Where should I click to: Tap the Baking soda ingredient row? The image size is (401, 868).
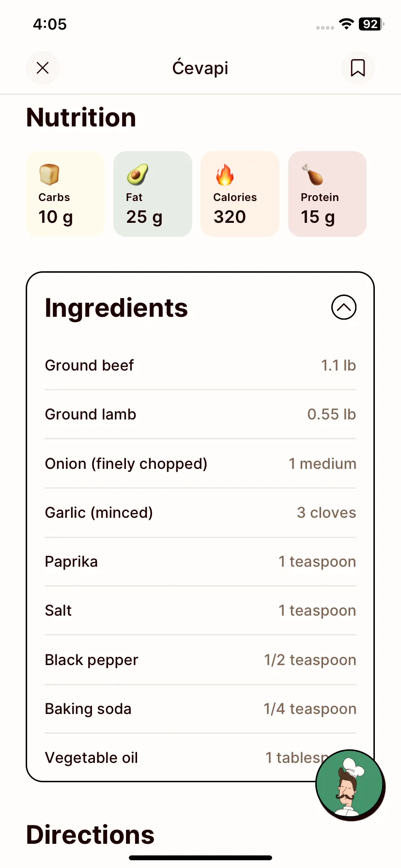pos(200,709)
